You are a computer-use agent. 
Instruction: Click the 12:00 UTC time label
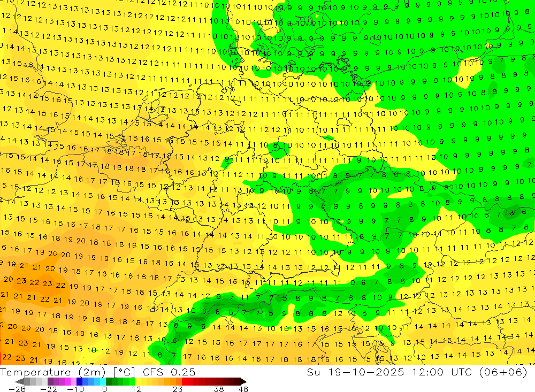click(x=442, y=372)
